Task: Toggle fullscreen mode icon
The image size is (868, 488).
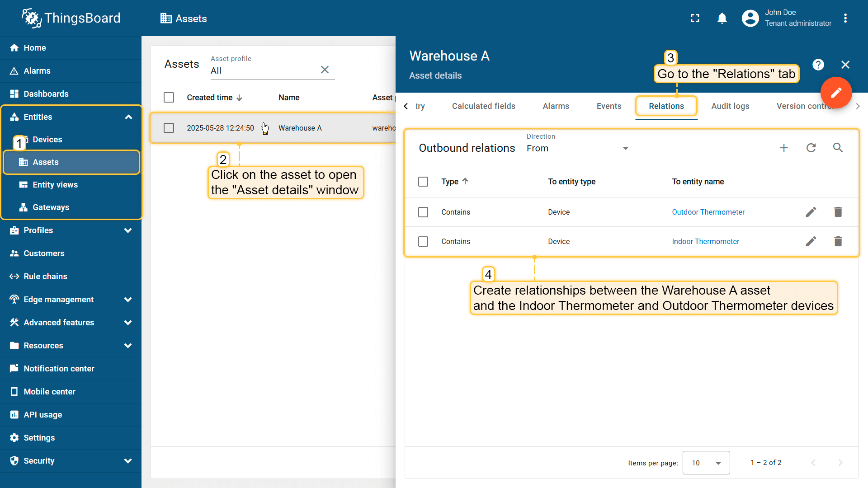Action: (x=695, y=18)
